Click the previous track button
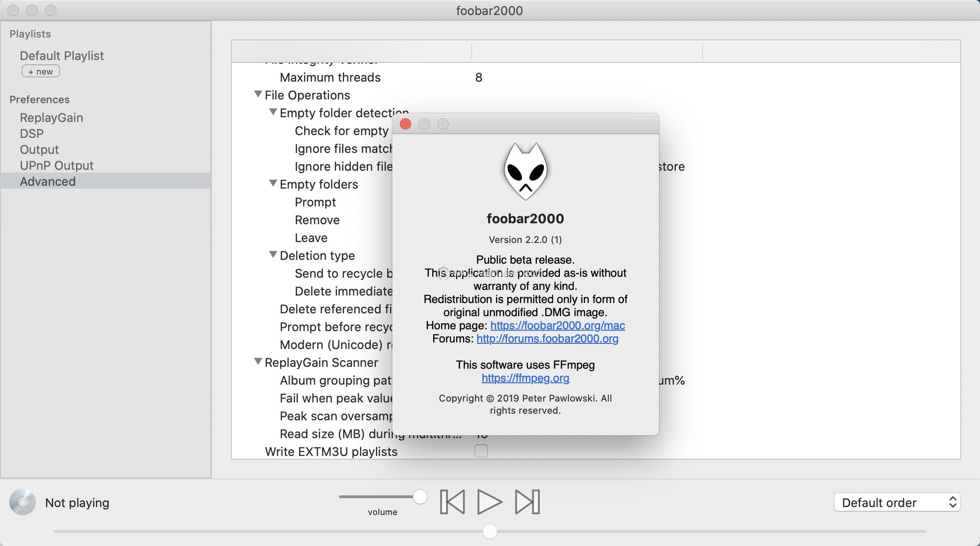The width and height of the screenshot is (980, 546). (x=452, y=501)
